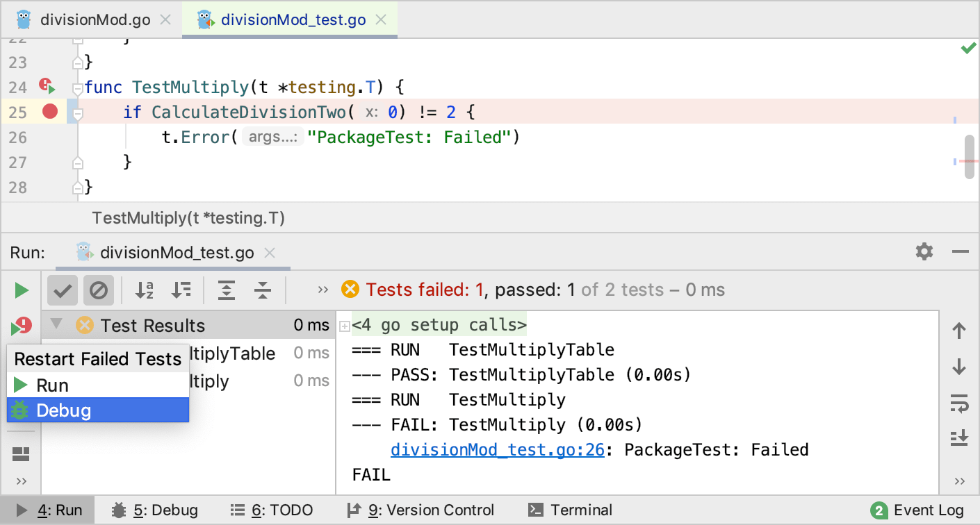Close the divisionMod_test.go editor tab

click(381, 19)
